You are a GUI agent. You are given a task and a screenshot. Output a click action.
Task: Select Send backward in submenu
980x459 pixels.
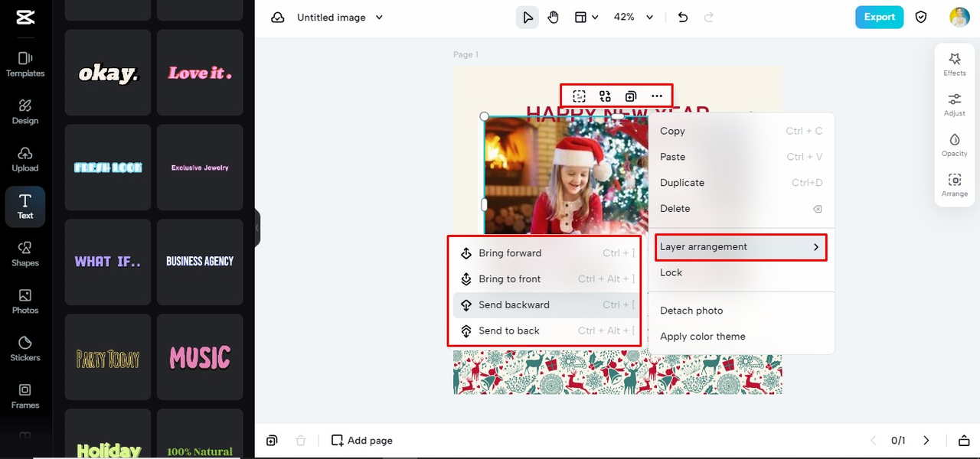click(546, 305)
